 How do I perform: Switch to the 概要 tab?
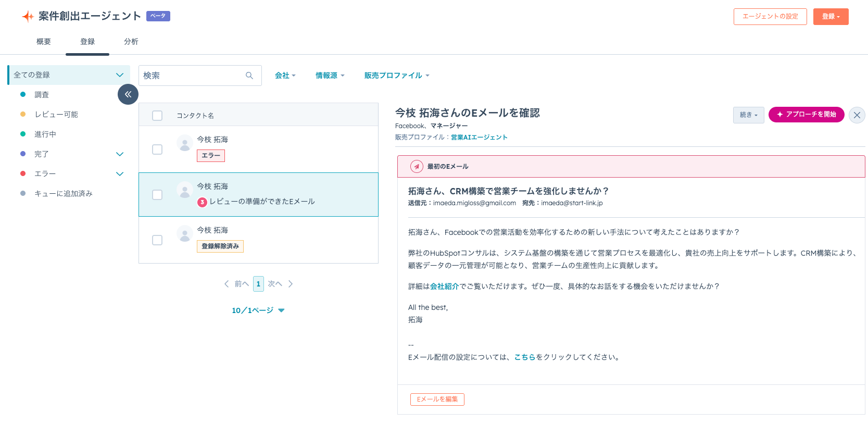[x=44, y=42]
